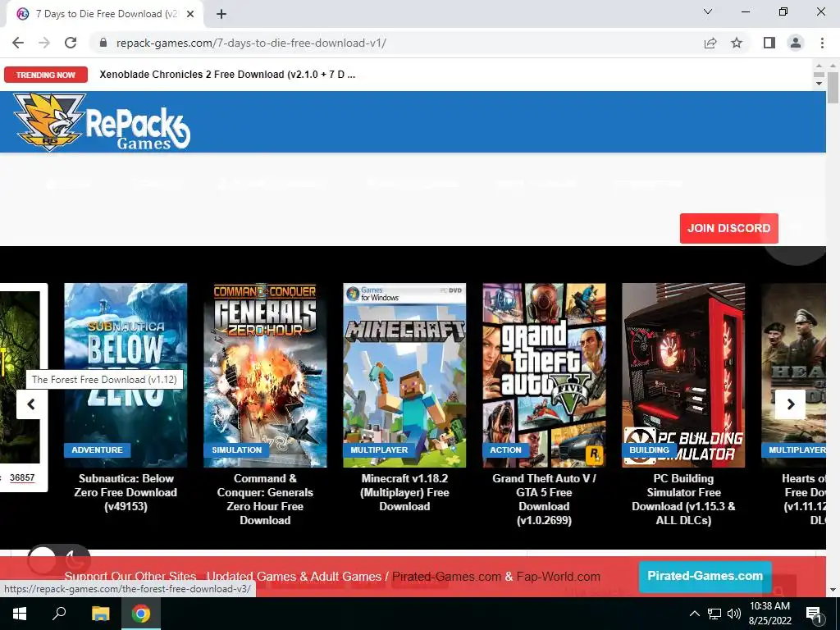Open Subnautica Below Zero title link
The width and height of the screenshot is (840, 630).
pyautogui.click(x=126, y=492)
